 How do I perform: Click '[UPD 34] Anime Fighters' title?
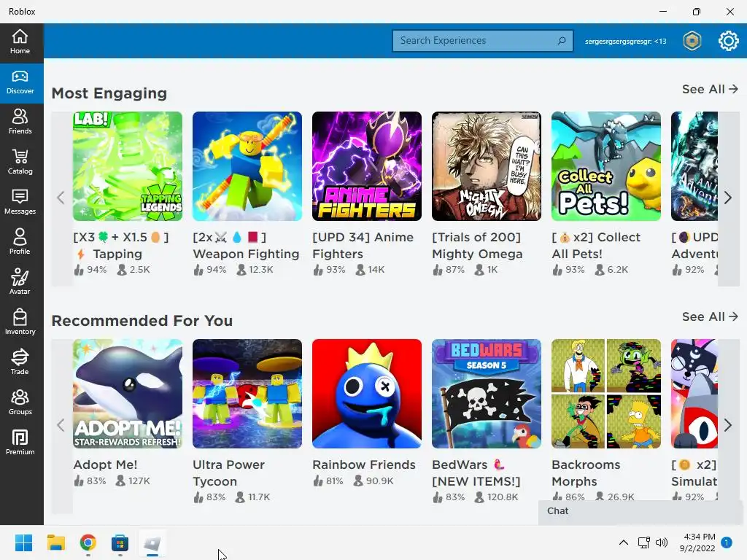(363, 245)
